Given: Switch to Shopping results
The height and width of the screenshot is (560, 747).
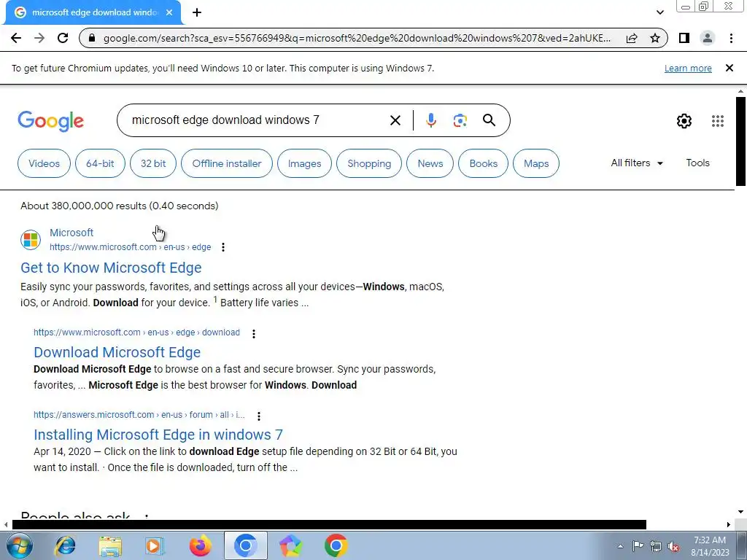Looking at the screenshot, I should click(x=369, y=163).
